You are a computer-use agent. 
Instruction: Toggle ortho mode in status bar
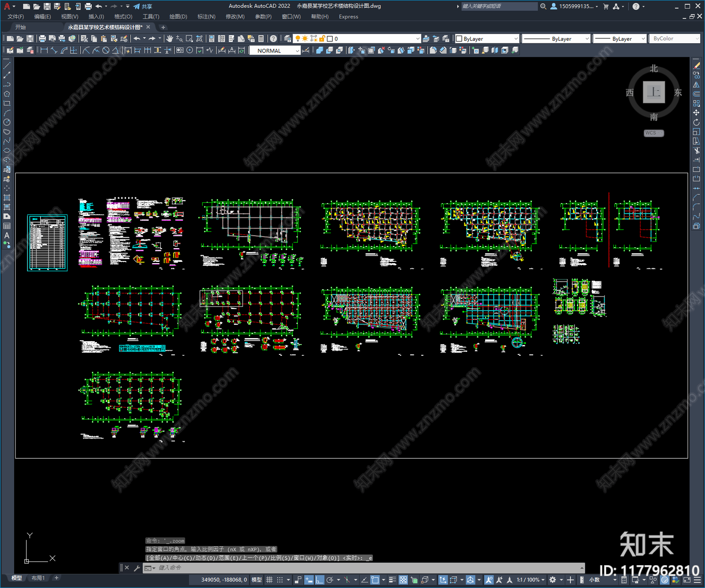click(319, 580)
